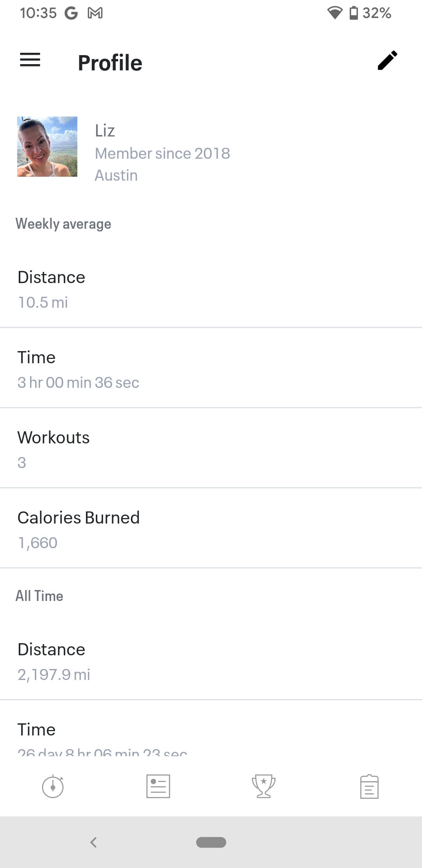Open the clipboard training plan tab
This screenshot has width=422, height=868.
pyautogui.click(x=369, y=786)
